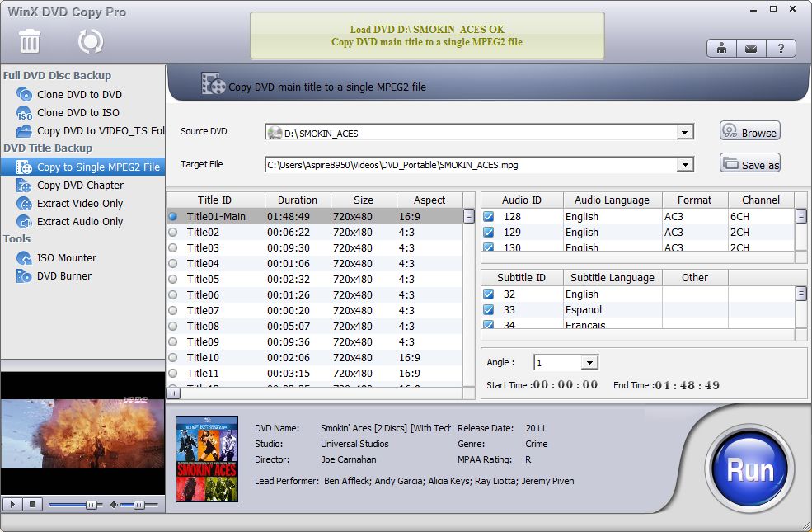Toggle subtitle 33 Espanol checkbox

489,310
